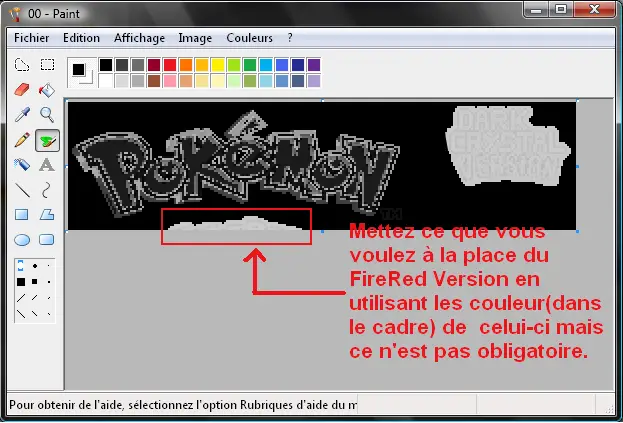Select the navy blue swatch
This screenshot has width=623, height=423.
(298, 65)
